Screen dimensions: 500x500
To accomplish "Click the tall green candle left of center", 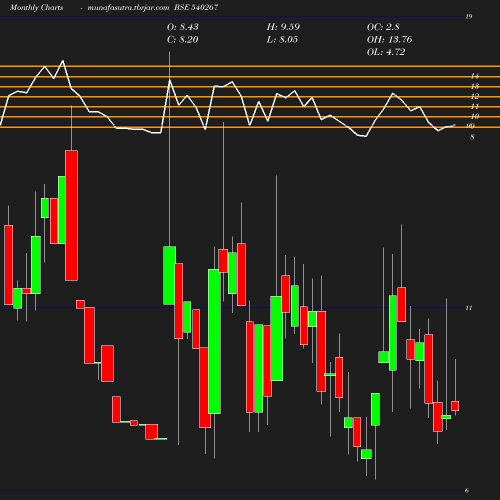I will coord(214,341).
